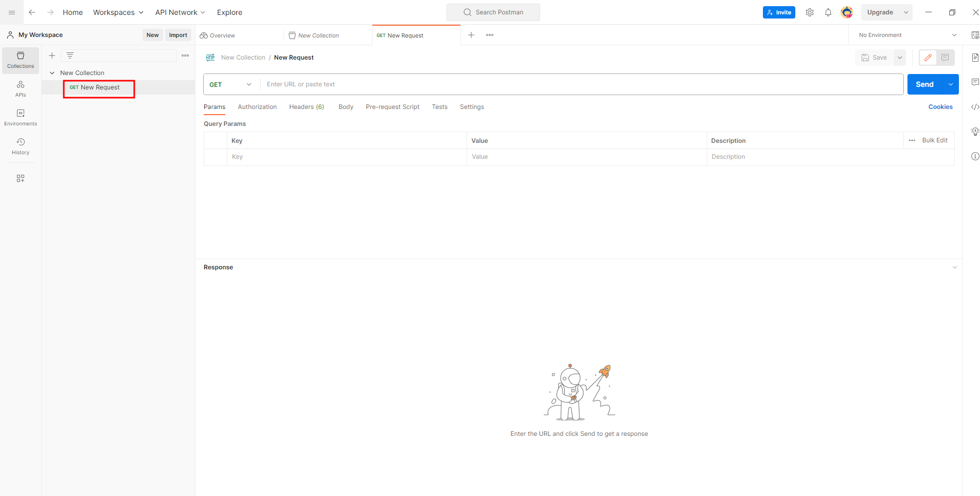Click the Invite button
980x496 pixels.
point(779,12)
